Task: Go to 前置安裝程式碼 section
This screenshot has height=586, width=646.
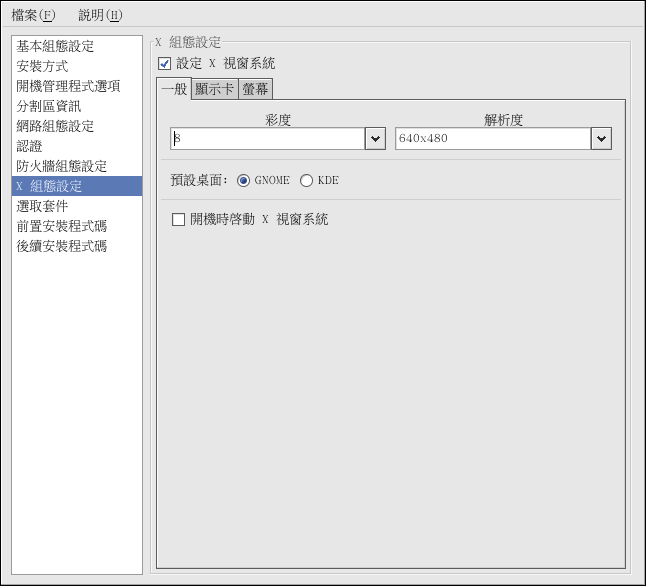Action: pyautogui.click(x=61, y=227)
